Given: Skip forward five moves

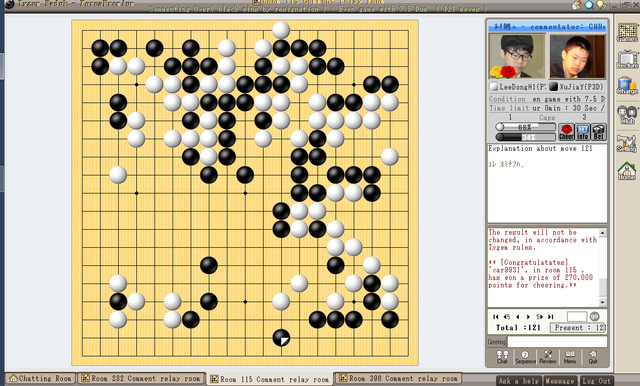Looking at the screenshot, I should [539, 317].
